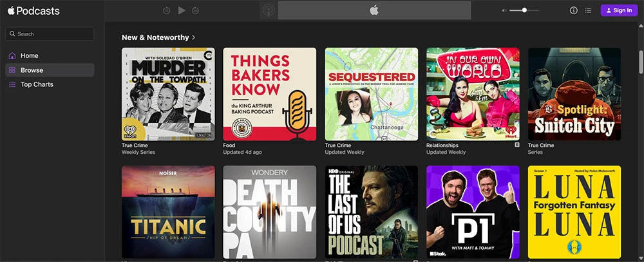Click the explicit E badge by Relationships
Screen dimensions: 644x262
tap(517, 145)
